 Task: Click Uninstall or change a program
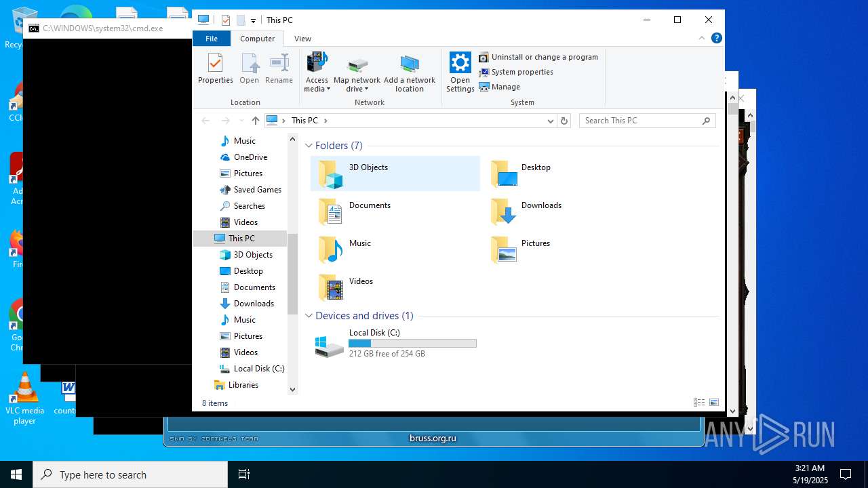point(538,57)
